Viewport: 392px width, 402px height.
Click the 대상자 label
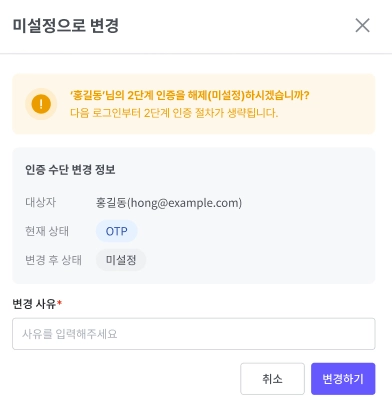(41, 202)
